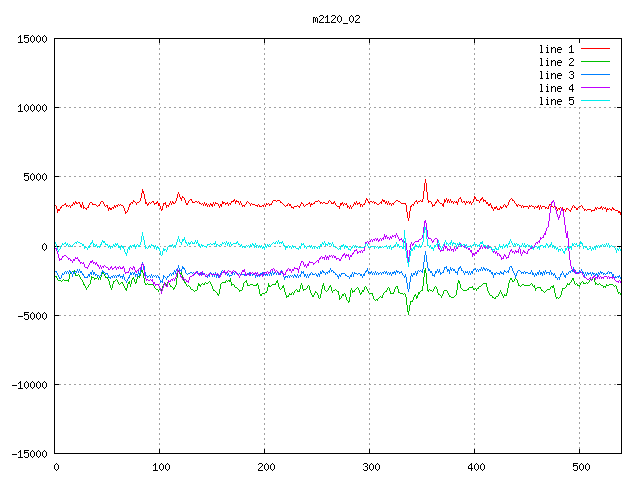Select the 'line 5' legend label

point(556,101)
